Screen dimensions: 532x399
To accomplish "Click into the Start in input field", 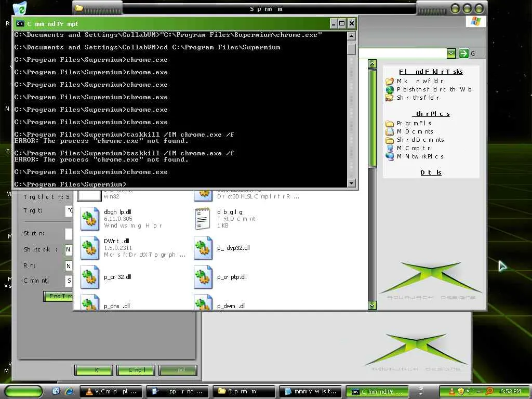I will (69, 233).
